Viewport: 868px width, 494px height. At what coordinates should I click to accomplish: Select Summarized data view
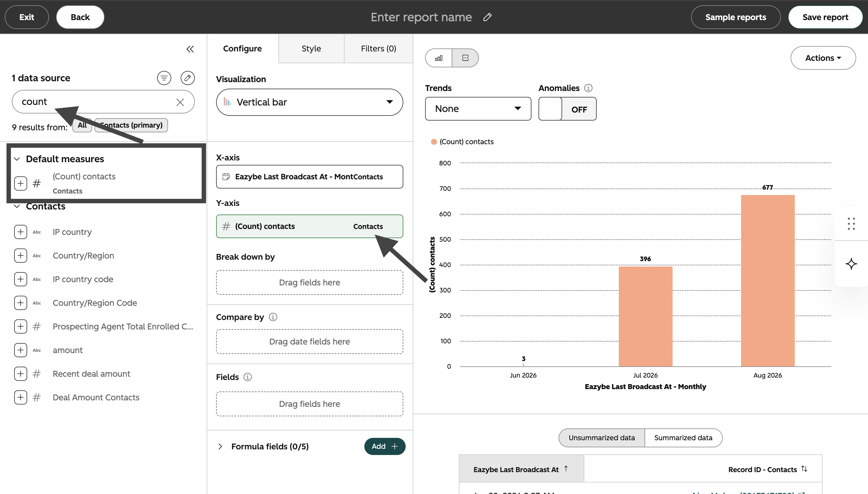point(683,438)
